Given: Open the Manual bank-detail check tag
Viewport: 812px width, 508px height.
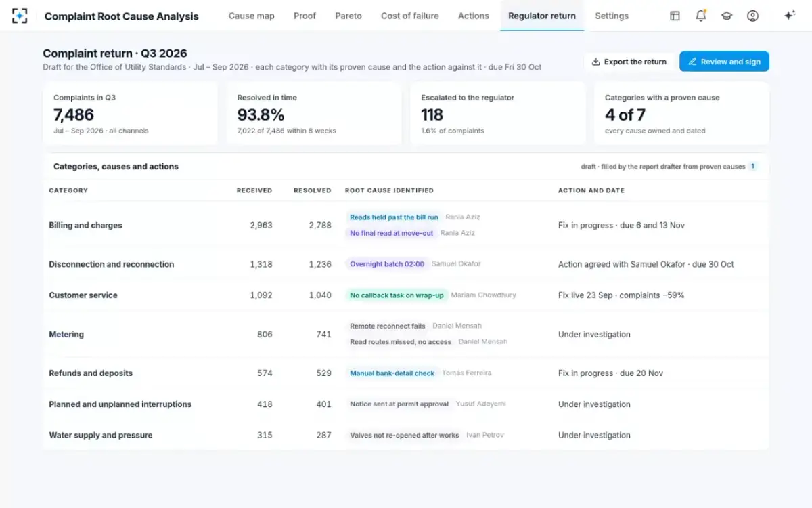Looking at the screenshot, I should click(392, 373).
